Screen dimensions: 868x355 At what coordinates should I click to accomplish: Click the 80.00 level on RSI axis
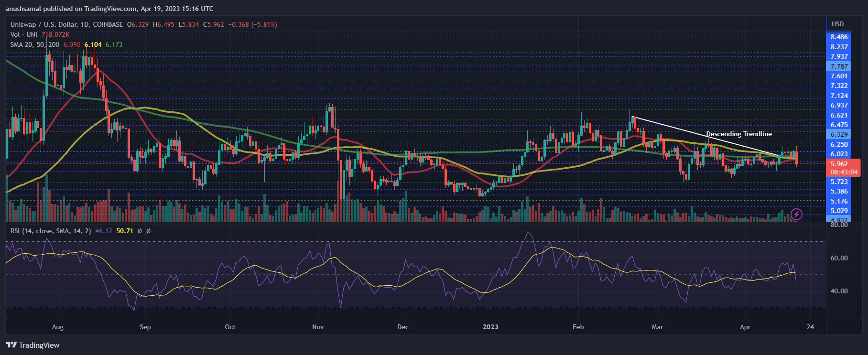pyautogui.click(x=839, y=225)
